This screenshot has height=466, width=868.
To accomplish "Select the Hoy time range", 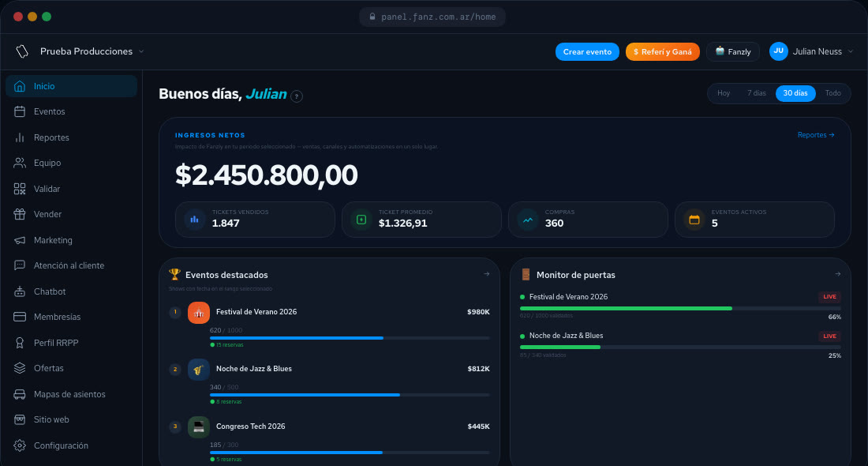I will 724,93.
